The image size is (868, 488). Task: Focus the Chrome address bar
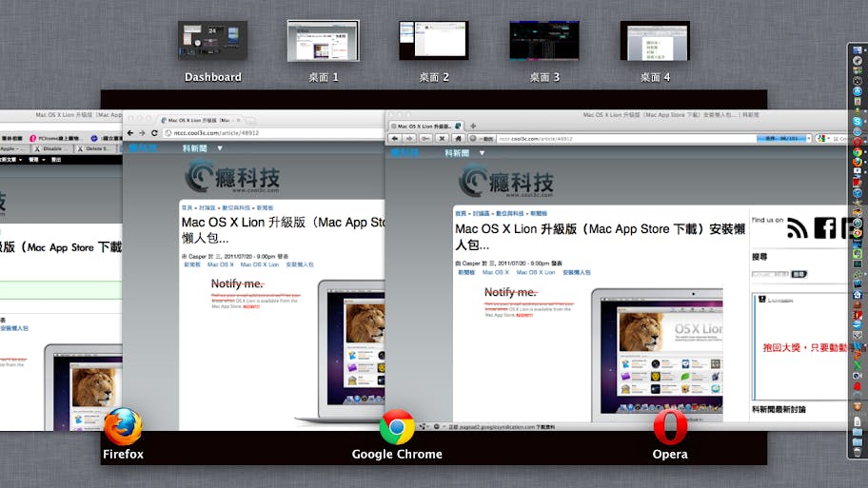273,133
